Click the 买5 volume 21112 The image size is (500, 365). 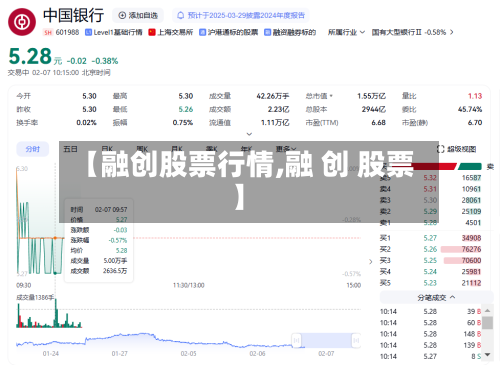[x=471, y=283]
